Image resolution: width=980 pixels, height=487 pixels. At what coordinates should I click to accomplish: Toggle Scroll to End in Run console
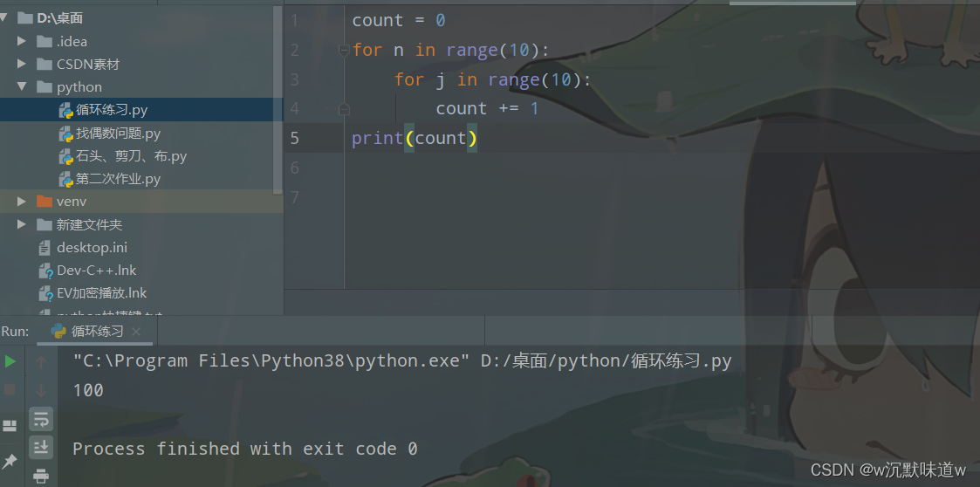(x=41, y=447)
